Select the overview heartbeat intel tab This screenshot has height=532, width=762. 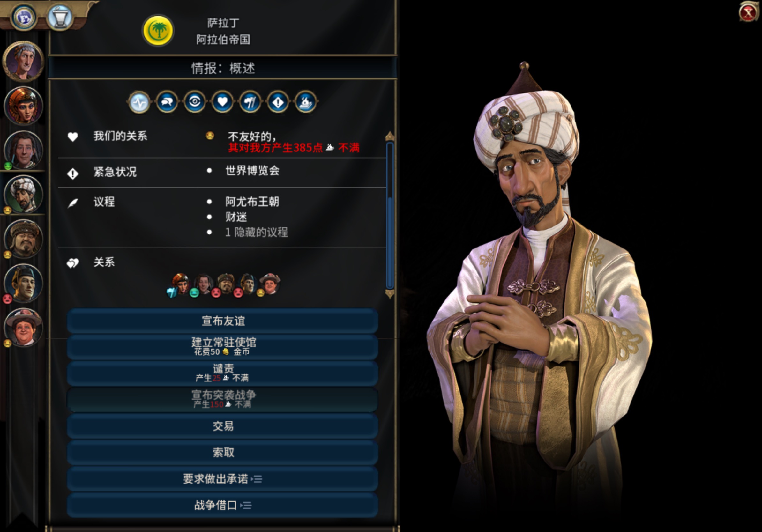click(139, 102)
